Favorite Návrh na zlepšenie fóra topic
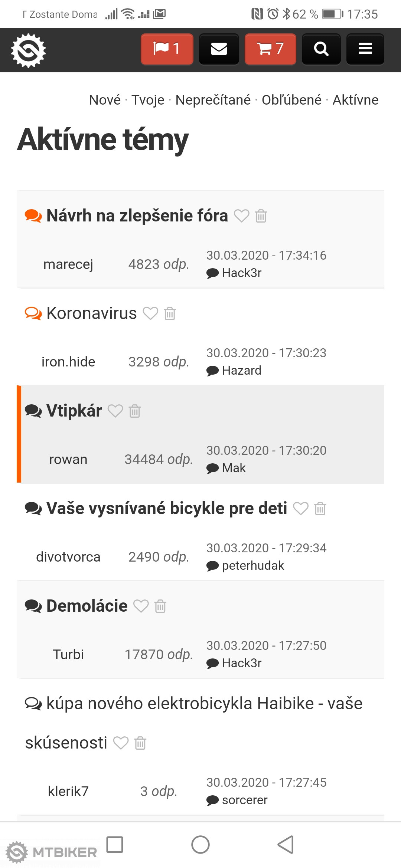The width and height of the screenshot is (401, 868). (x=241, y=216)
